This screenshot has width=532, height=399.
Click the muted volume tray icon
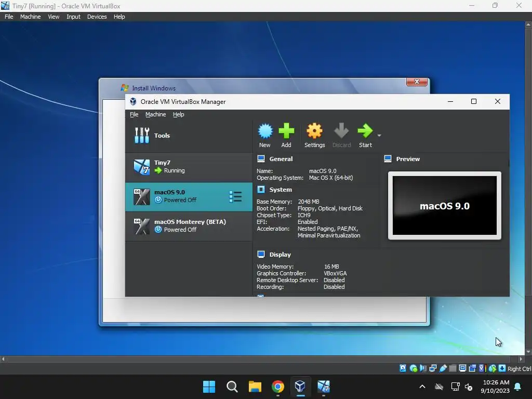click(x=469, y=387)
